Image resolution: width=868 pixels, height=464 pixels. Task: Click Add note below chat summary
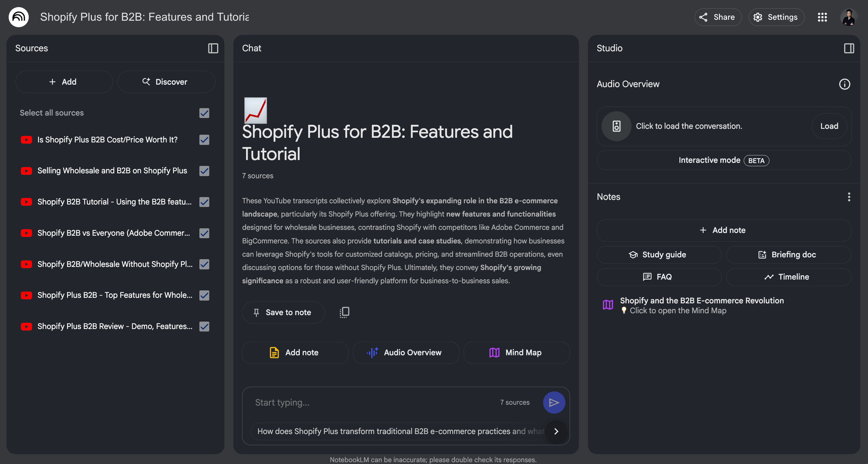(295, 352)
